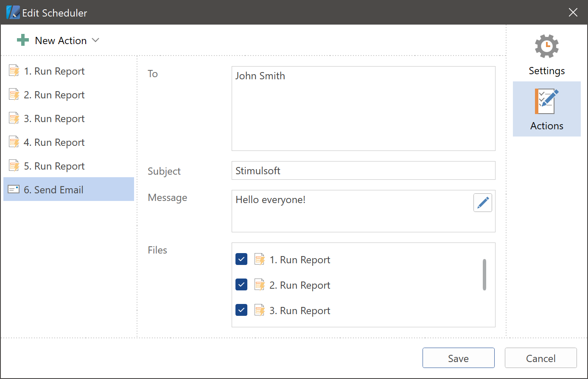The width and height of the screenshot is (588, 379).
Task: Uncheck the 1. Run Report file checkbox
Action: pyautogui.click(x=241, y=259)
